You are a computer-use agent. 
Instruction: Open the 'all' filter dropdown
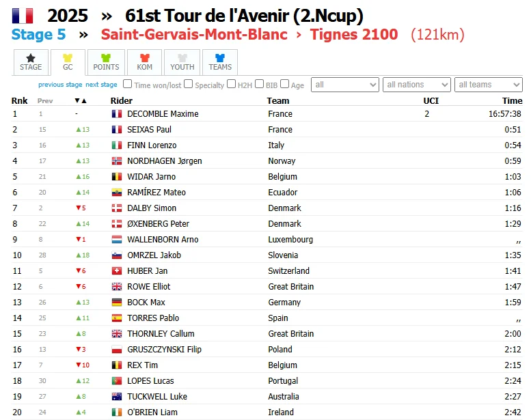344,85
